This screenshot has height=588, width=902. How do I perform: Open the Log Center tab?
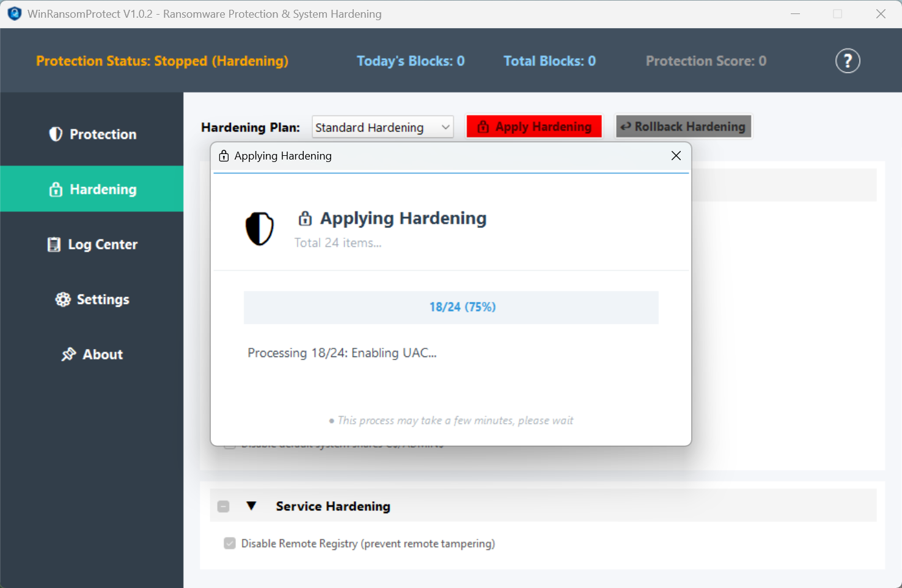(x=92, y=244)
